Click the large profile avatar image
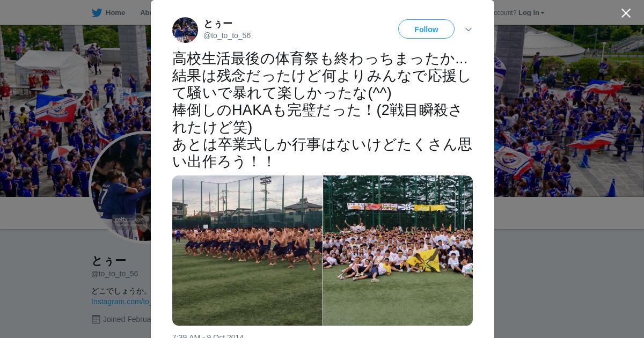The height and width of the screenshot is (338, 644). [x=120, y=186]
